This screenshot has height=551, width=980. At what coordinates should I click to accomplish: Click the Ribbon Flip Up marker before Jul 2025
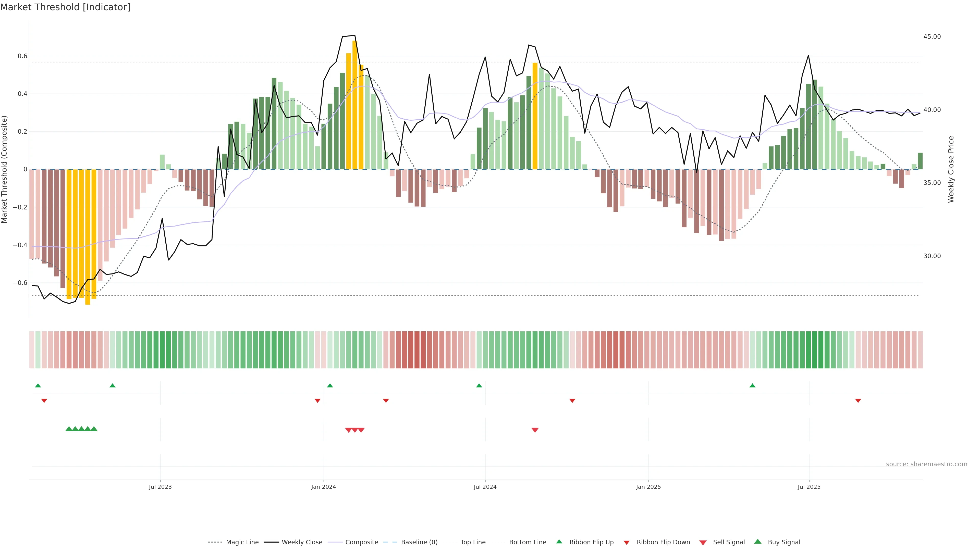point(752,386)
